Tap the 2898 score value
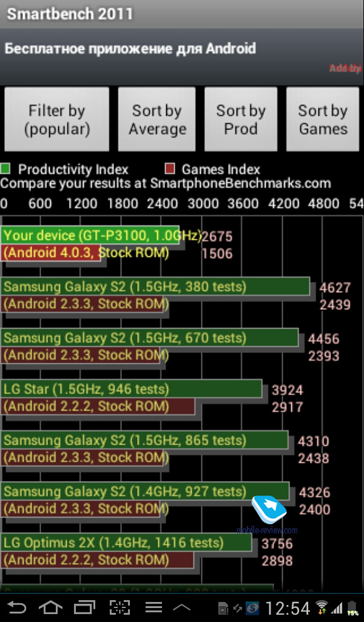 277,560
